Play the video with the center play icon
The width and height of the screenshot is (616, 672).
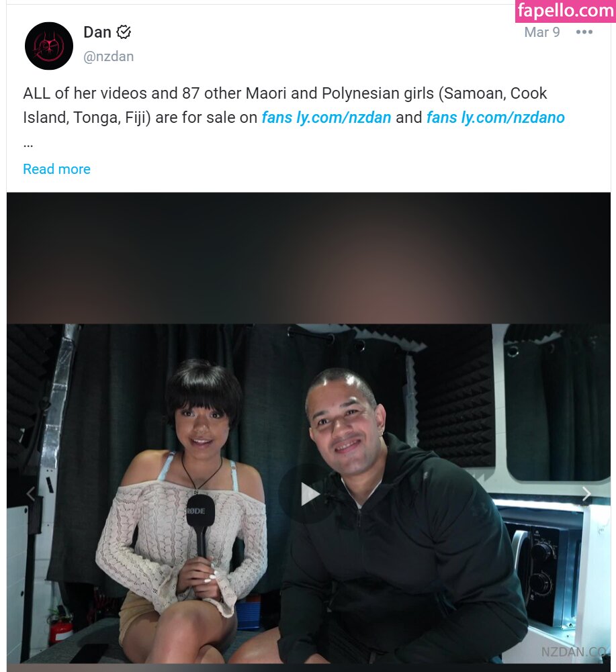(x=308, y=494)
